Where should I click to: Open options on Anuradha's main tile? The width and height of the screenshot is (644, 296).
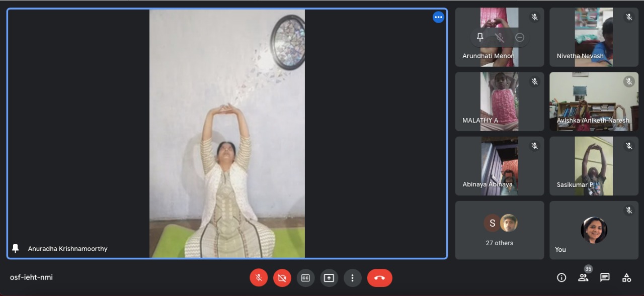pos(438,17)
